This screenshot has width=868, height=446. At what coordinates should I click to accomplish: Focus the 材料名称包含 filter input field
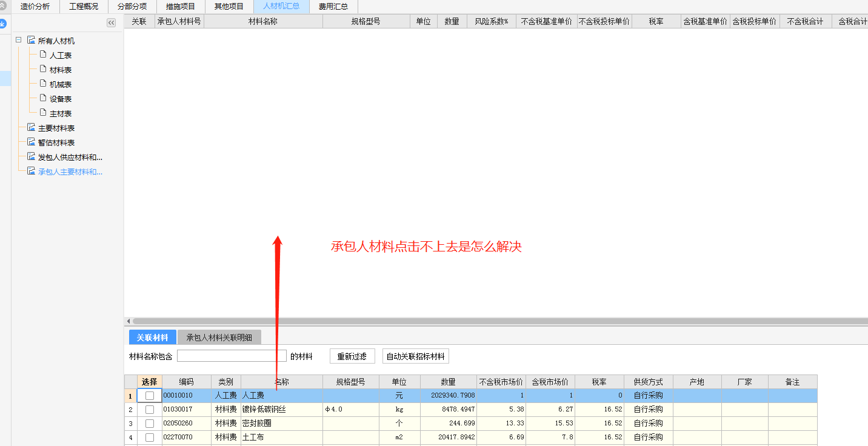[x=232, y=356]
